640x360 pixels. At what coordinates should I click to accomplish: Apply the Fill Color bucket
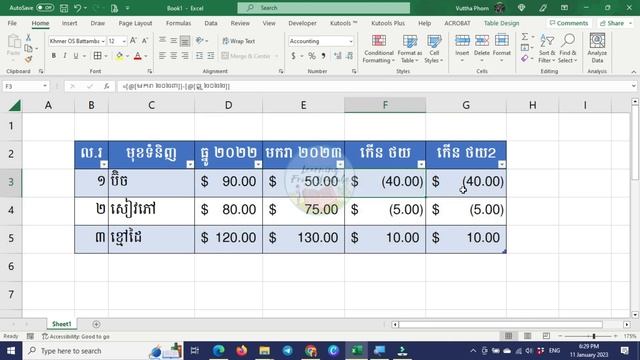(119, 56)
